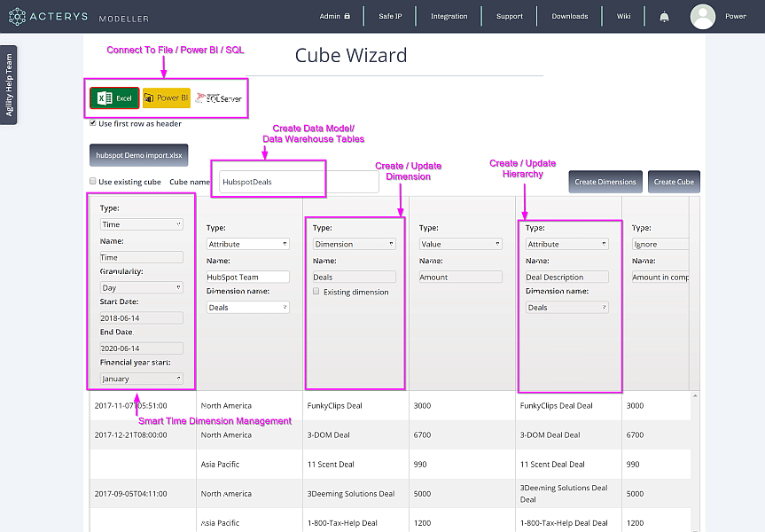Open the Agility Help Team side tab

coord(9,85)
